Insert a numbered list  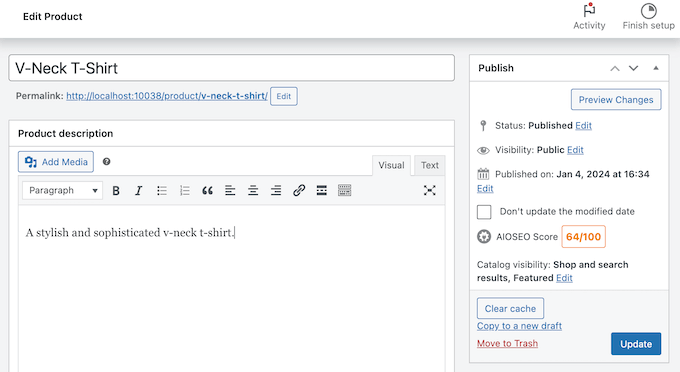click(185, 190)
